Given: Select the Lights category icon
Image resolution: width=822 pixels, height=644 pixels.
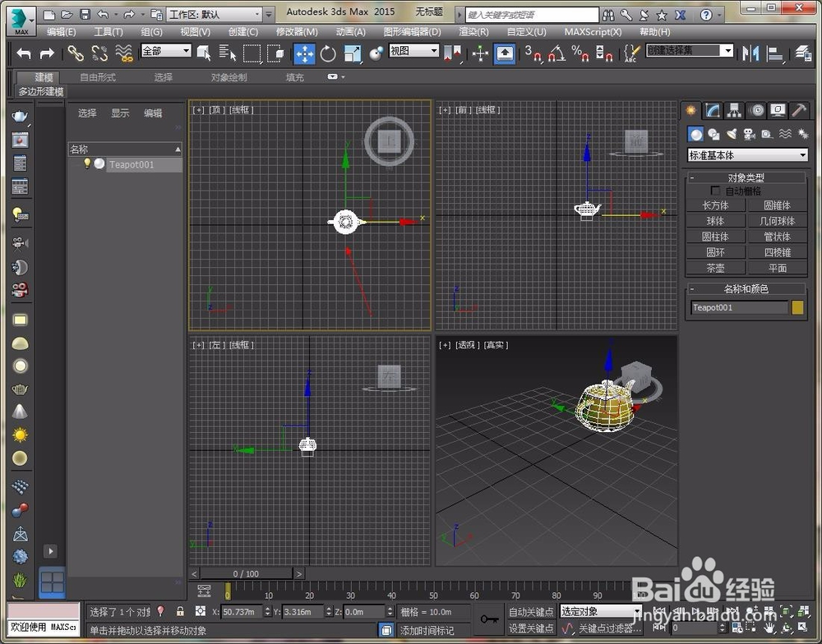Looking at the screenshot, I should pos(732,134).
